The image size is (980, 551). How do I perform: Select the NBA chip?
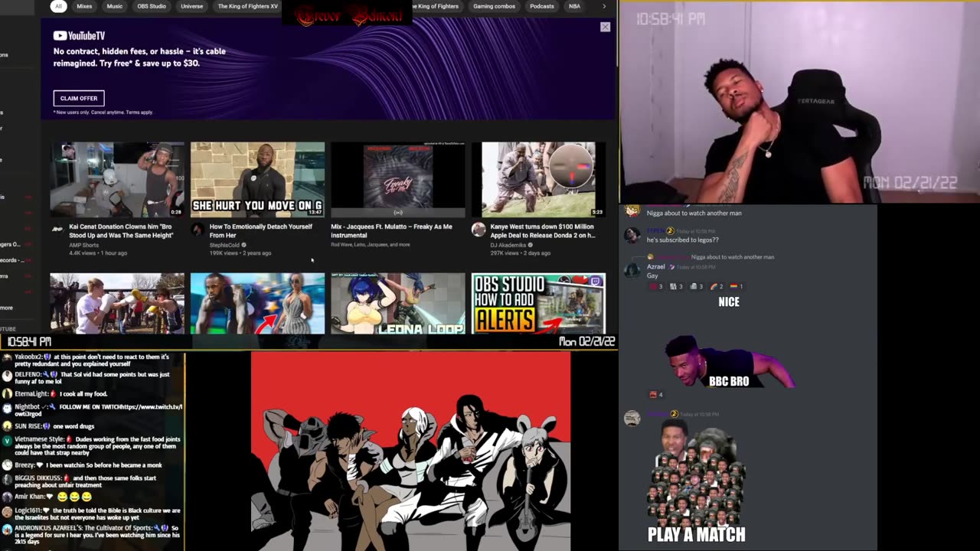pos(574,6)
